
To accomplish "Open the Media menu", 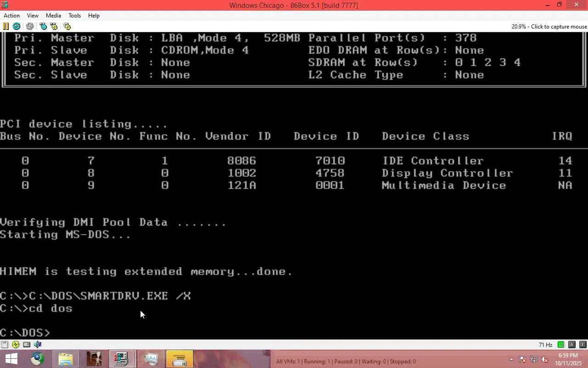I will click(x=53, y=16).
